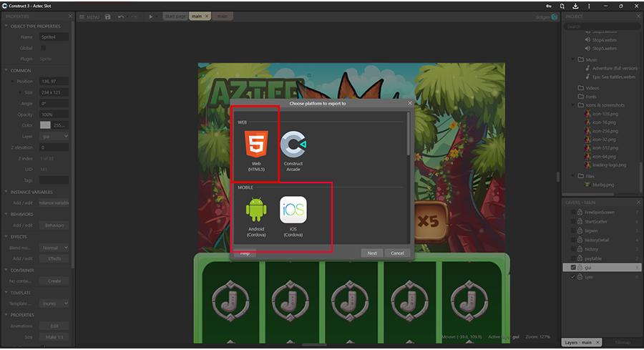The height and width of the screenshot is (350, 644).
Task: Show the historyDetail layer
Action: click(573, 240)
